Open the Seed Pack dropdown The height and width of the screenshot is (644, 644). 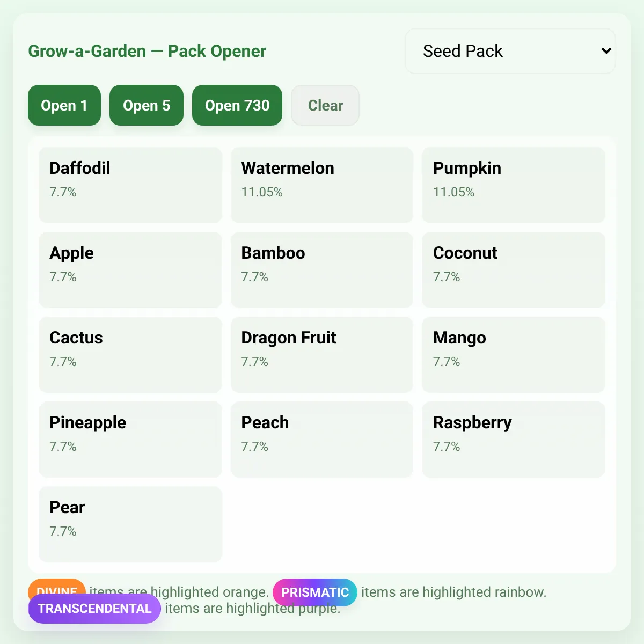[x=510, y=51]
